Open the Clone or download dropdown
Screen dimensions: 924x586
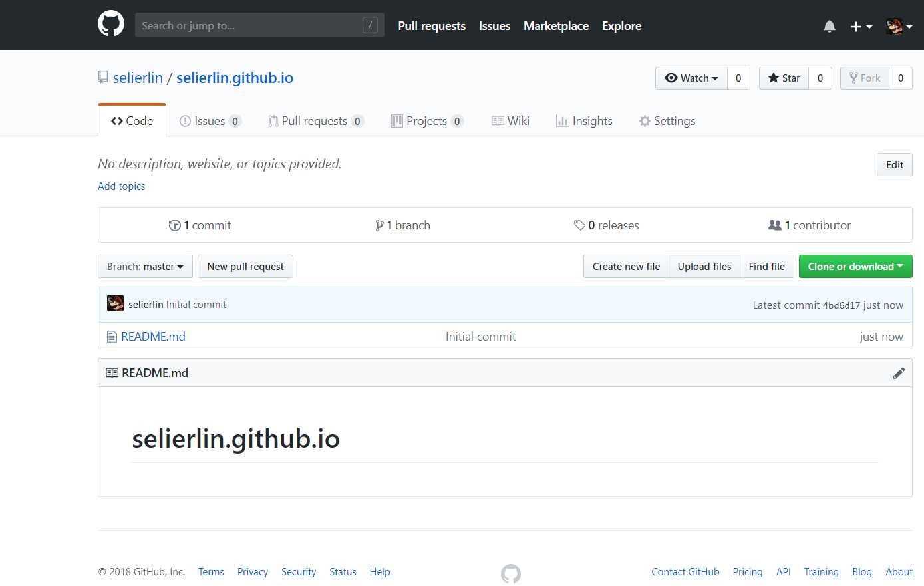tap(855, 267)
